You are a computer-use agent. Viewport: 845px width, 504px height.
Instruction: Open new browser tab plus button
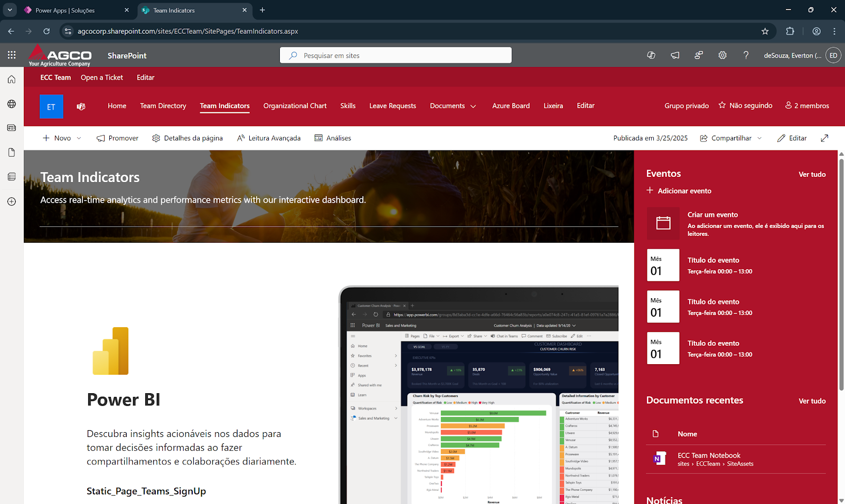262,10
